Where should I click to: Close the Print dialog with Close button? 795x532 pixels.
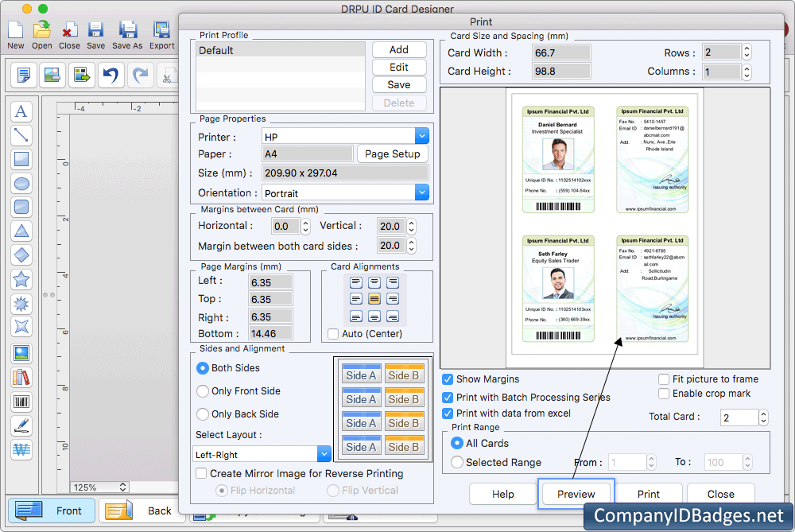pyautogui.click(x=720, y=494)
